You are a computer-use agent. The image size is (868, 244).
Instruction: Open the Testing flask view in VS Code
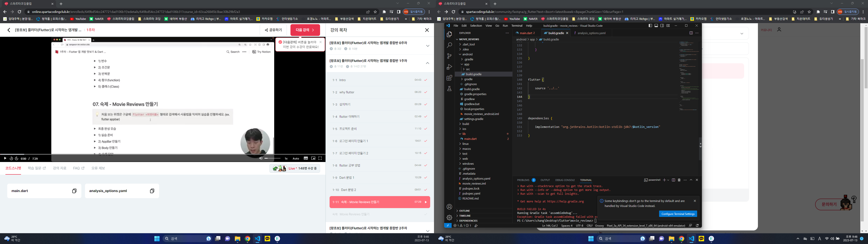click(449, 89)
